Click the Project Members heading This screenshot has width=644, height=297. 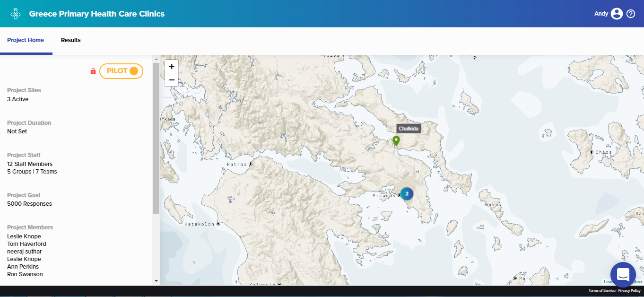pos(30,227)
